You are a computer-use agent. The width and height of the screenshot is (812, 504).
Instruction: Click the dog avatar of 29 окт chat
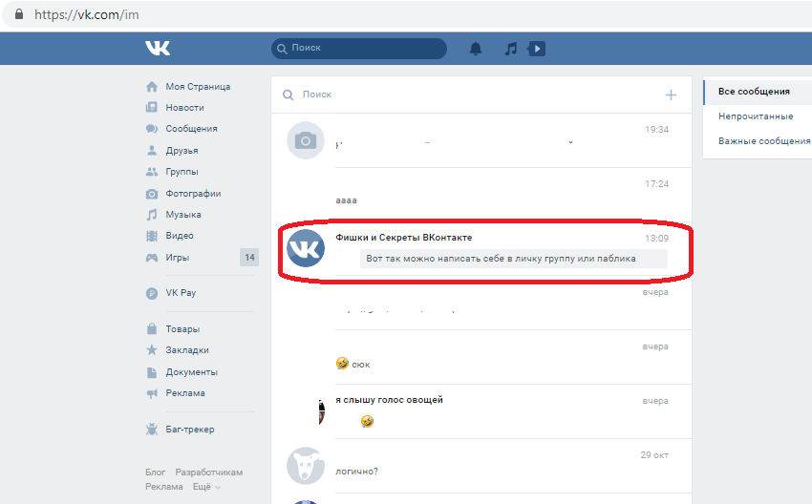pyautogui.click(x=306, y=466)
